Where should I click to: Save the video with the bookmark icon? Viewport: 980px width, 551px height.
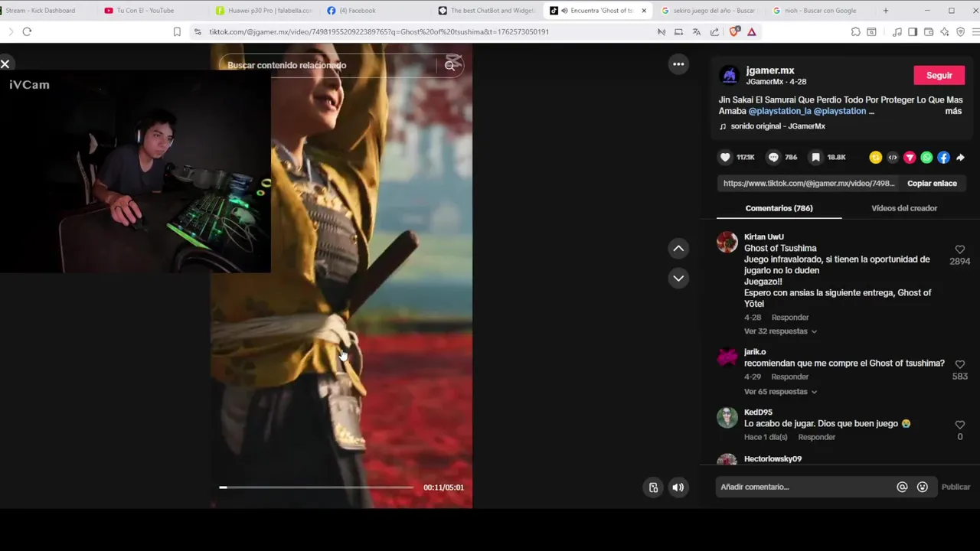pos(816,157)
